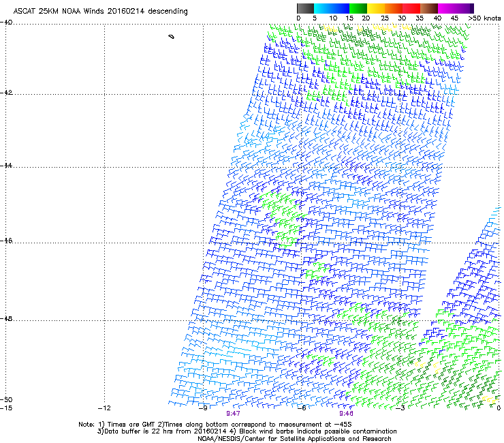Click the legend value '20' under color bar
Screen dimensions: 504x443
tap(366, 18)
